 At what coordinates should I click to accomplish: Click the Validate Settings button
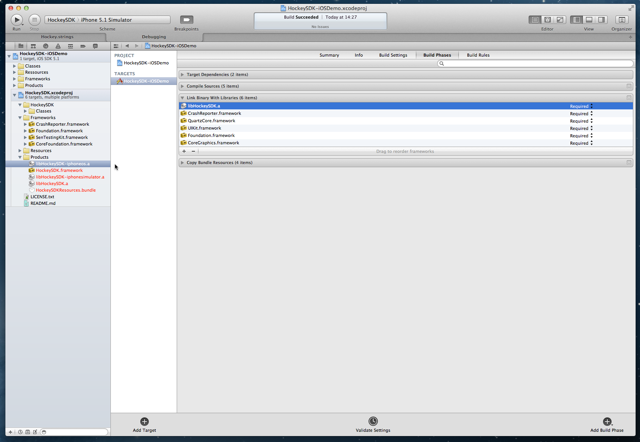(373, 424)
